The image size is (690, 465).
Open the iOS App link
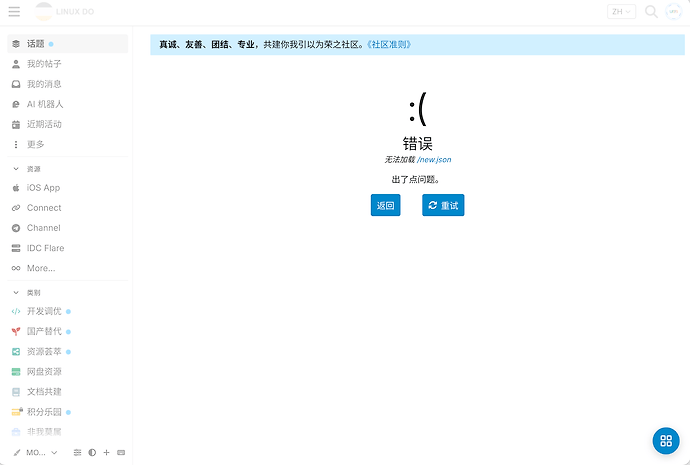[67, 188]
